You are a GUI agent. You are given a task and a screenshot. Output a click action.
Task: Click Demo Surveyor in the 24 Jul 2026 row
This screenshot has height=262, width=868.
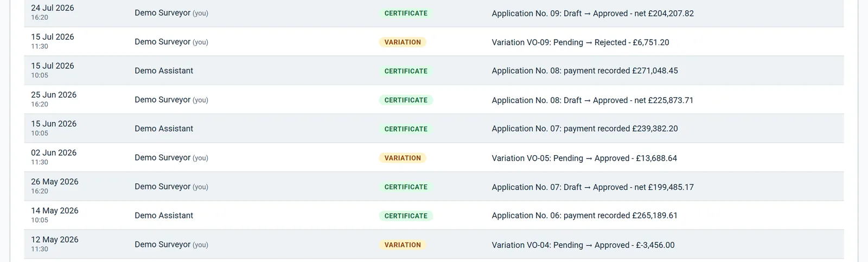coord(171,13)
